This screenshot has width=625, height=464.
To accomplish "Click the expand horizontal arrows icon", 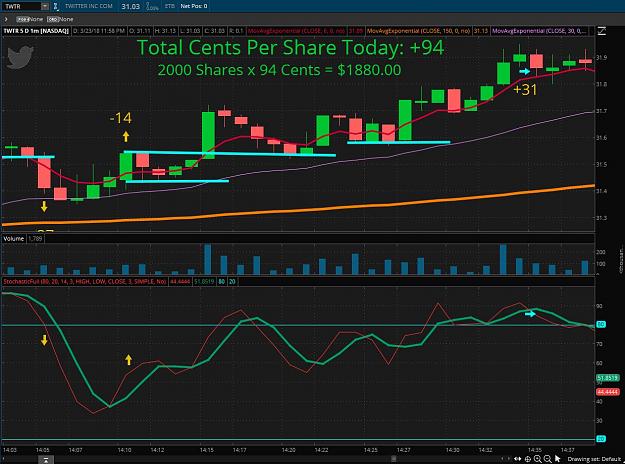I will coord(518,459).
